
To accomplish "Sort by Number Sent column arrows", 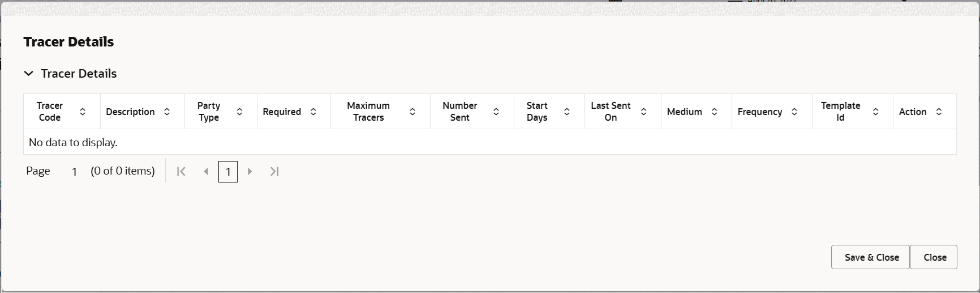I will pyautogui.click(x=496, y=112).
